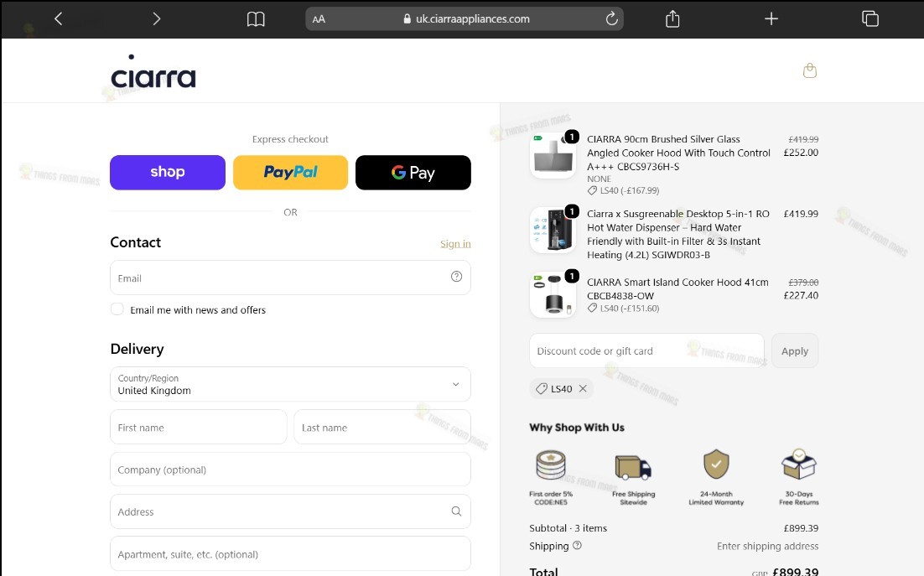Click the Enter shipping address text
Screen dimensions: 924x576
[767, 546]
